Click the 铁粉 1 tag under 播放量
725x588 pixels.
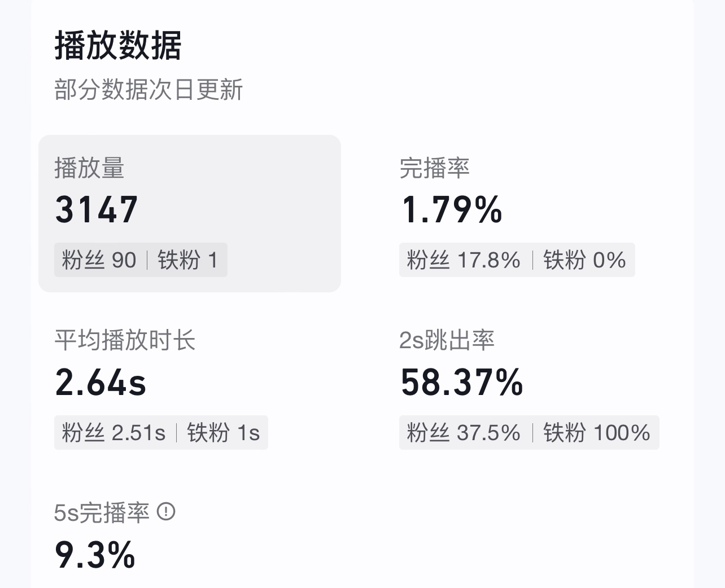[x=187, y=260]
